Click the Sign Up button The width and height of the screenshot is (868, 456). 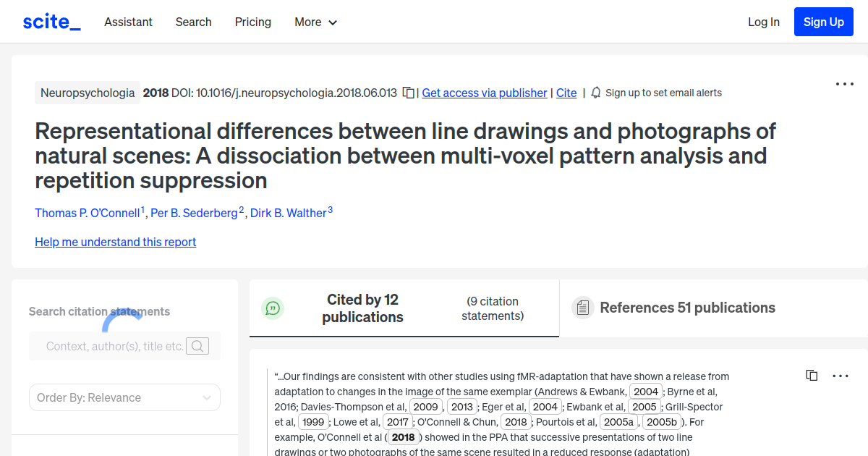coord(823,22)
